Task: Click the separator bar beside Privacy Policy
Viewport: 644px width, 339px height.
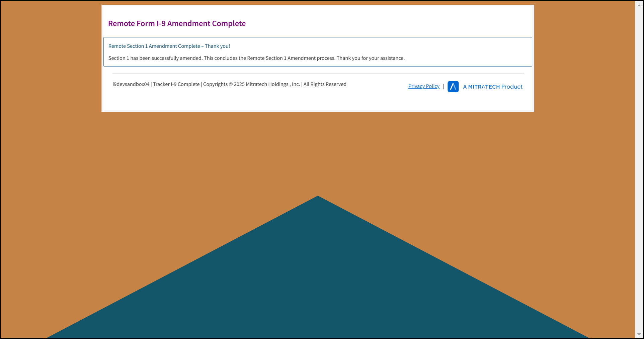Action: (x=444, y=86)
